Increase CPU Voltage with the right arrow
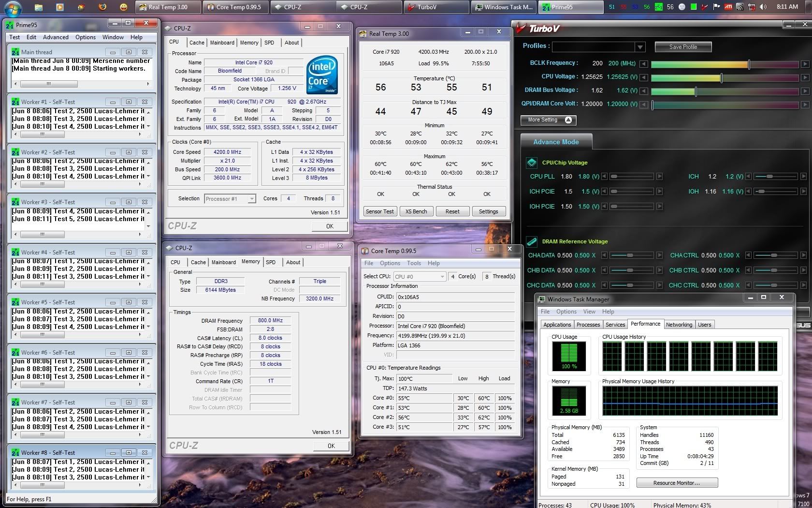This screenshot has height=508, width=812. pos(805,77)
